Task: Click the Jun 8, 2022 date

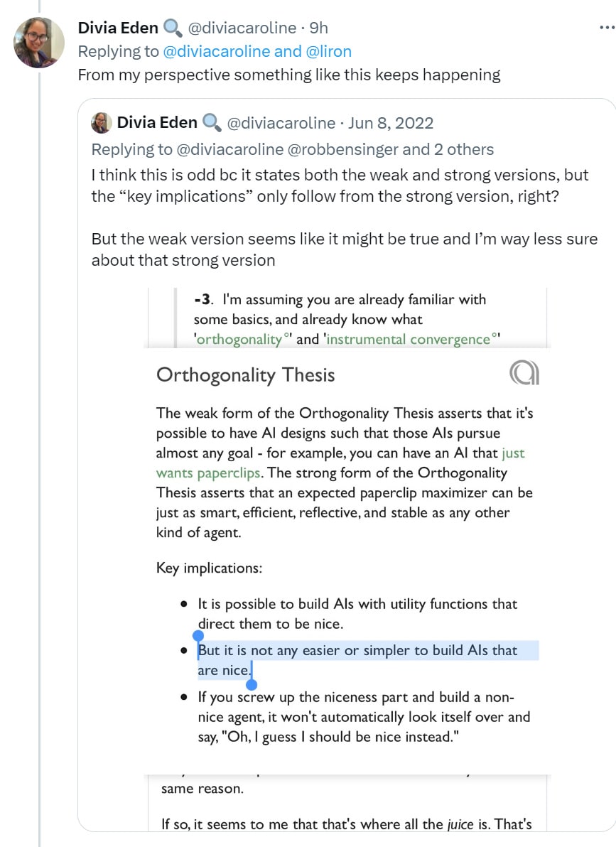Action: (390, 123)
